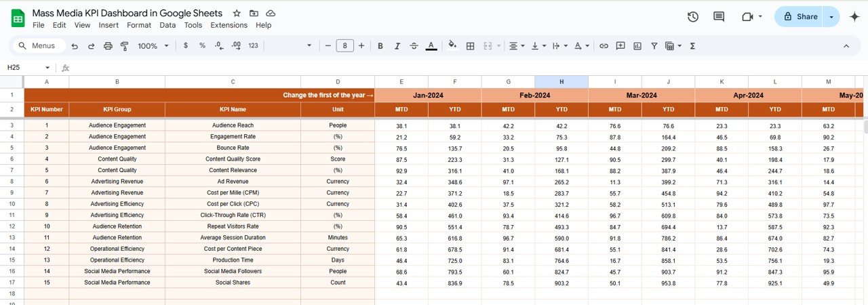Click the insert chart icon
Image resolution: width=868 pixels, height=305 pixels.
coord(637,46)
